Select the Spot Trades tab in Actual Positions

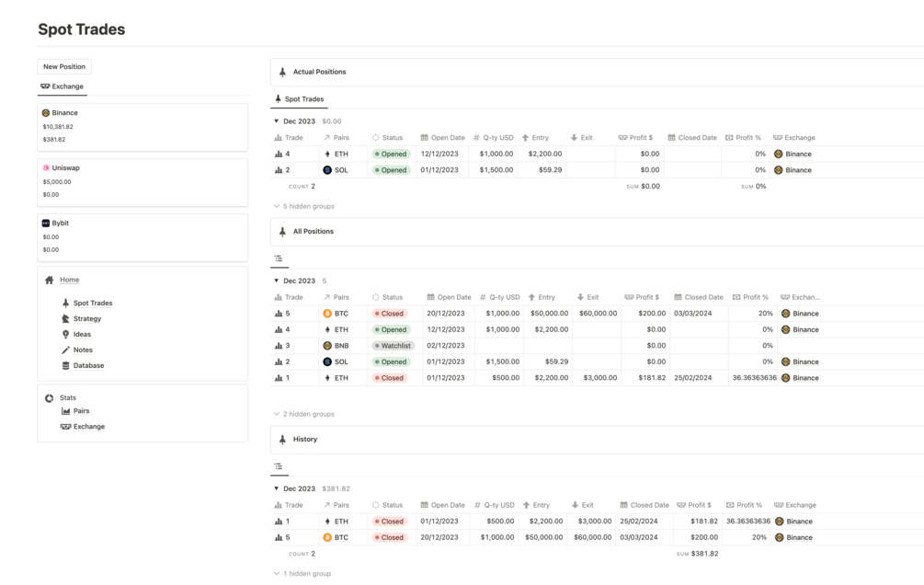coord(299,99)
